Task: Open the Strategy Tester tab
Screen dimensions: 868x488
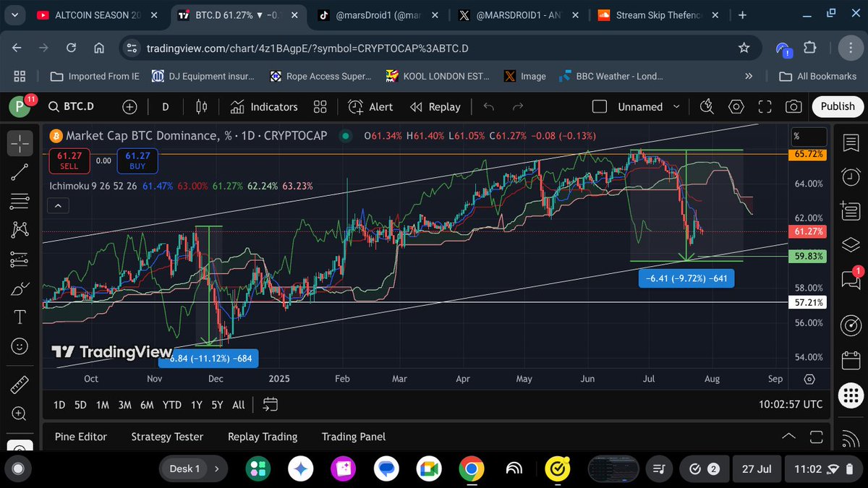Action: pyautogui.click(x=167, y=437)
